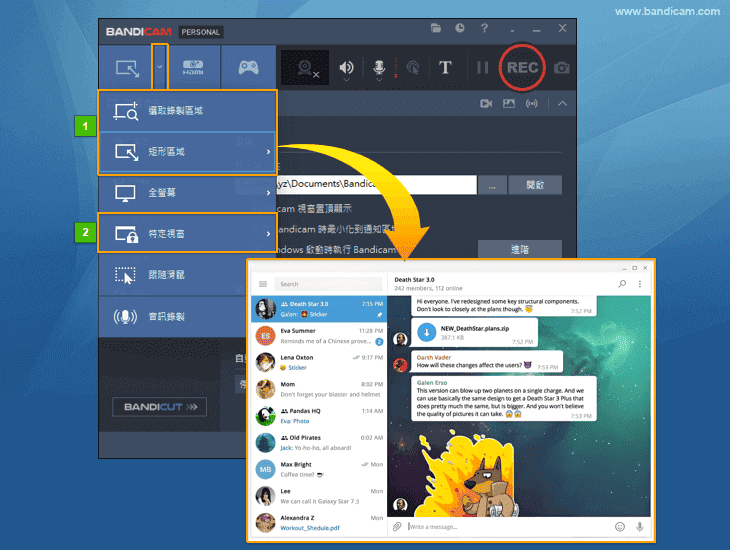The height and width of the screenshot is (550, 730).
Task: Click Galen Erso sender name
Action: [432, 383]
